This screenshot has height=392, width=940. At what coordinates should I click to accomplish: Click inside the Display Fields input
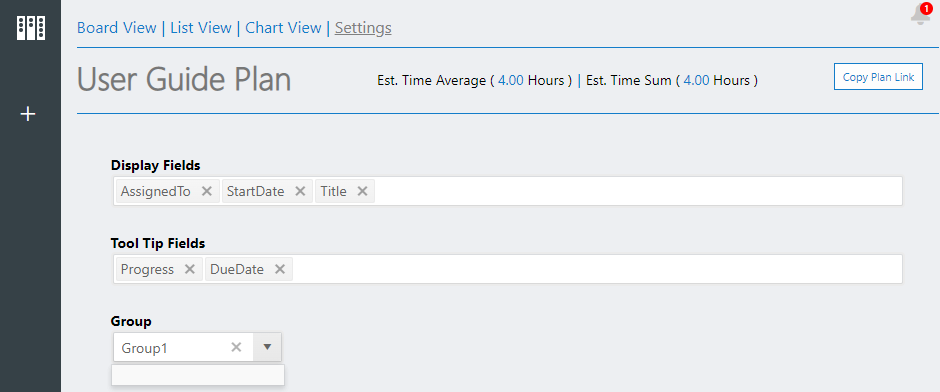[637, 191]
